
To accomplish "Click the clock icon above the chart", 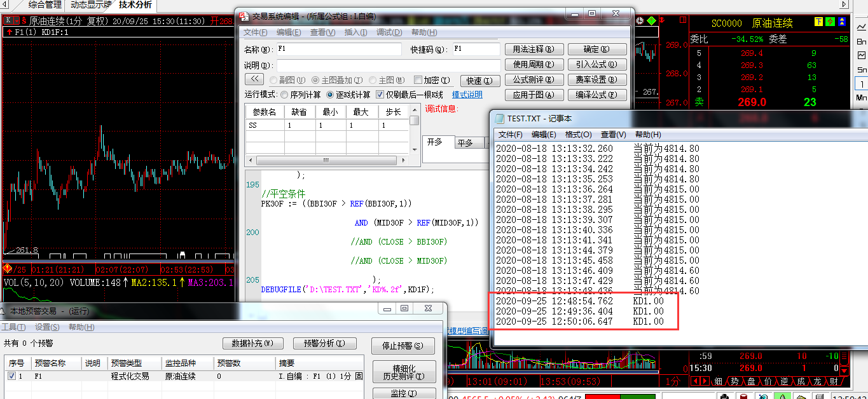I will coord(640,21).
